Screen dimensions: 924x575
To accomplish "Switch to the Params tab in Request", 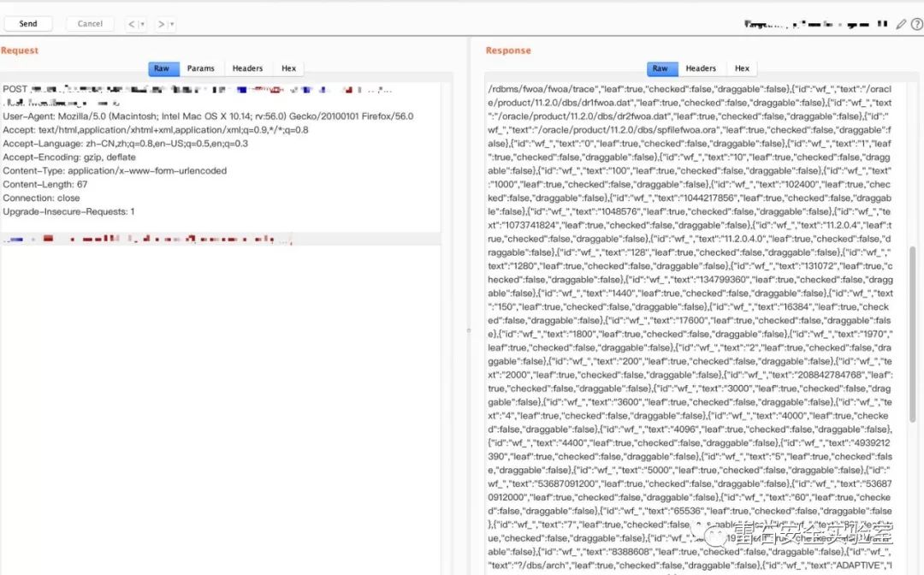I will (201, 68).
